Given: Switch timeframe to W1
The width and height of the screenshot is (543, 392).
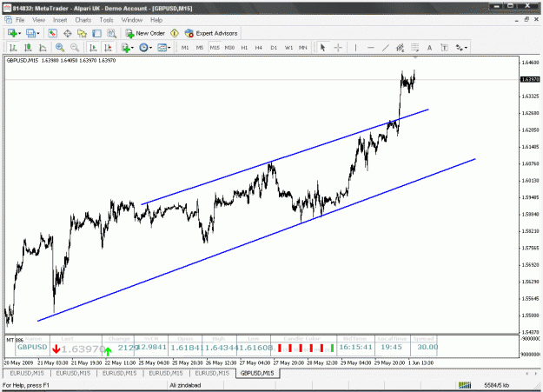Looking at the screenshot, I should (288, 48).
